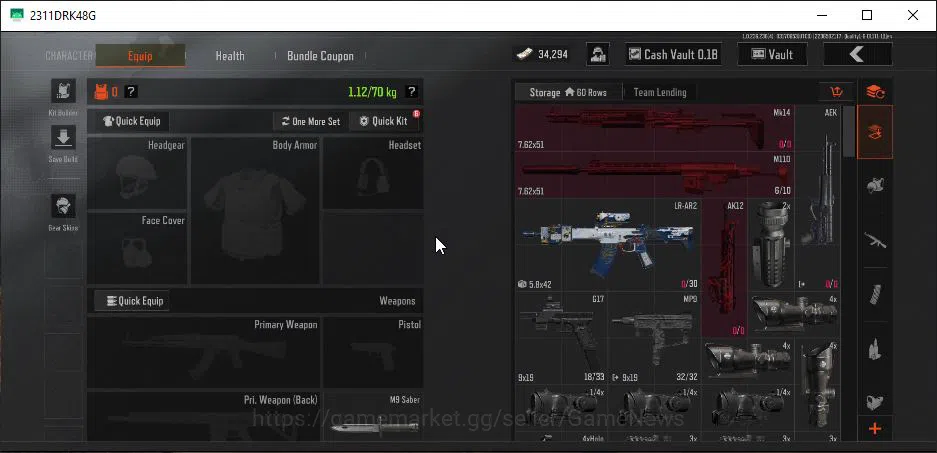This screenshot has width=937, height=453.
Task: Click the 32/32 ammo count on the MP9
Action: click(x=685, y=378)
